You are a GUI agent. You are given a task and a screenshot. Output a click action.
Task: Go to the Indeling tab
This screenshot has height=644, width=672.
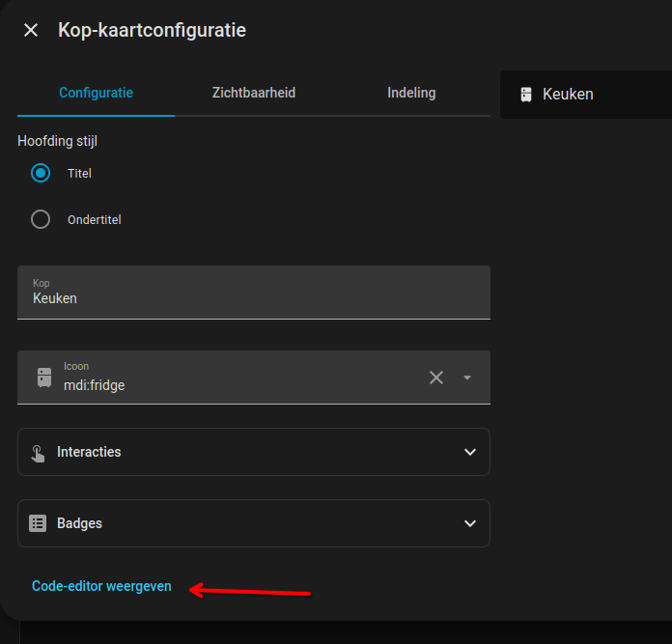tap(411, 94)
